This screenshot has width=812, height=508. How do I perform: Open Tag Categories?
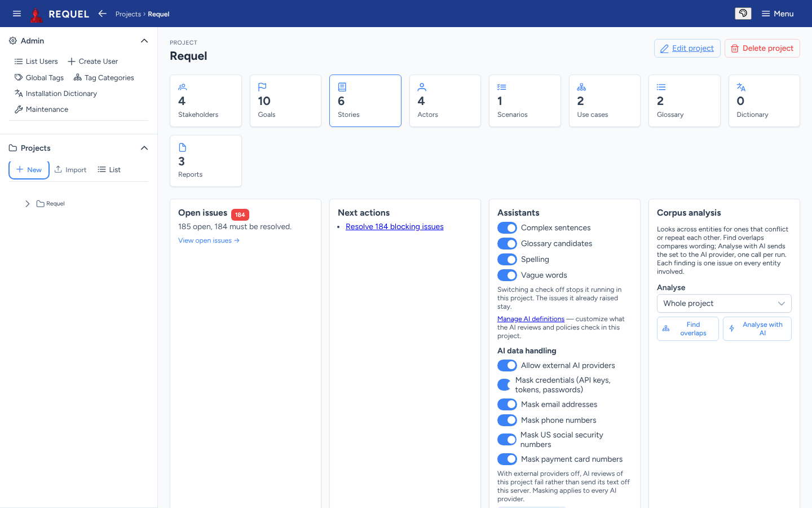[104, 78]
